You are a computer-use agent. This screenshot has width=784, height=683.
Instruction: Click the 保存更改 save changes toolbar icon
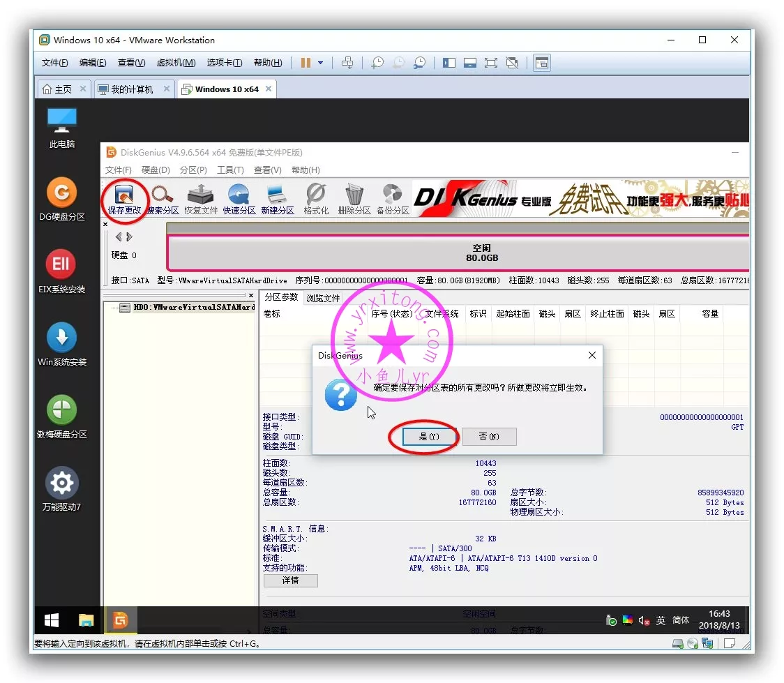[x=124, y=200]
